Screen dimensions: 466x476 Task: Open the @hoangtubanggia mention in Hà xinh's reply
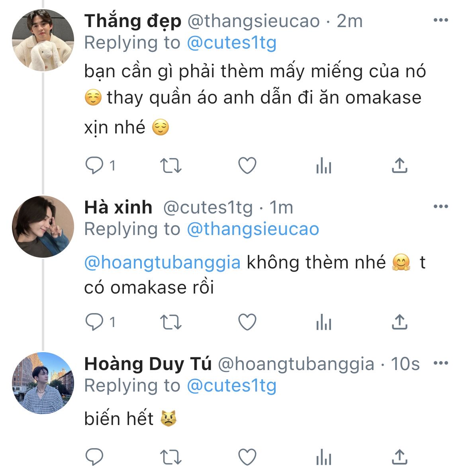point(163,262)
